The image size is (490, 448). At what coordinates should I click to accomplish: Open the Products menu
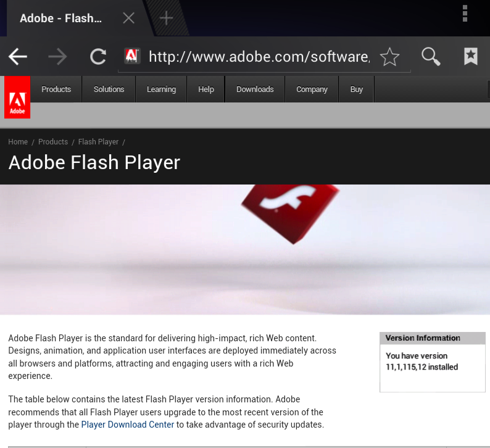coord(56,89)
